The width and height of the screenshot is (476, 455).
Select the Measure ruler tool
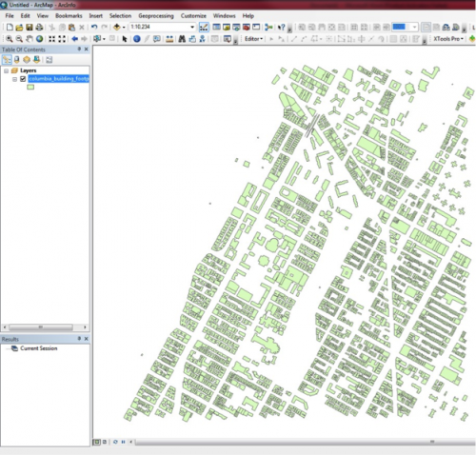[169, 39]
